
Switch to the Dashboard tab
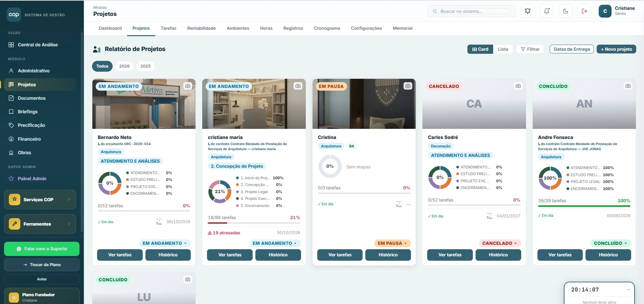coord(110,28)
